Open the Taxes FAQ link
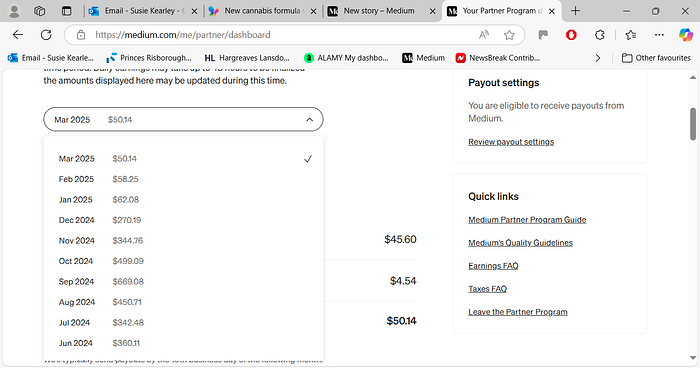The width and height of the screenshot is (700, 368). tap(488, 289)
